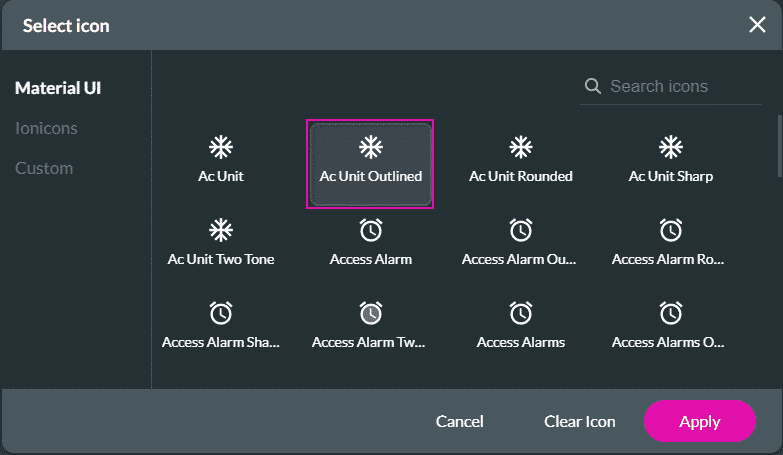Image resolution: width=783 pixels, height=455 pixels.
Task: Pick the Access Alarm Outlined icon
Action: (520, 243)
